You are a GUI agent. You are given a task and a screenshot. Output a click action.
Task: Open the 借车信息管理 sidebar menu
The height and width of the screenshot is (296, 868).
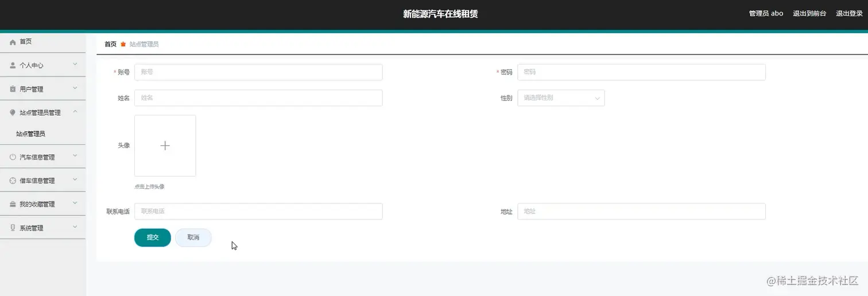[43, 180]
